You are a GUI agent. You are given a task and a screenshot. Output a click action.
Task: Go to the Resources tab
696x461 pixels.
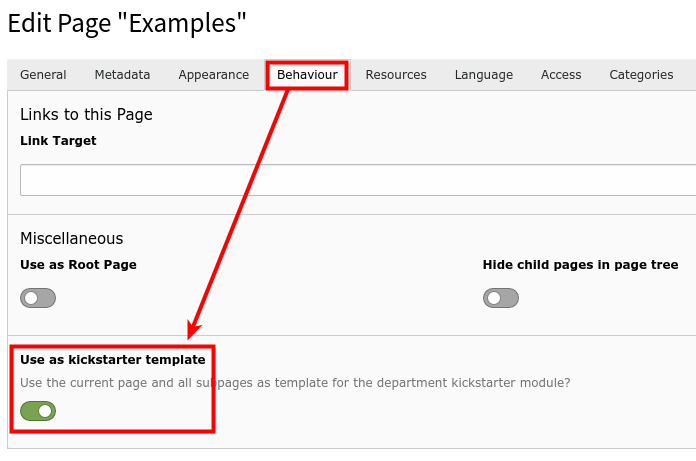[396, 75]
